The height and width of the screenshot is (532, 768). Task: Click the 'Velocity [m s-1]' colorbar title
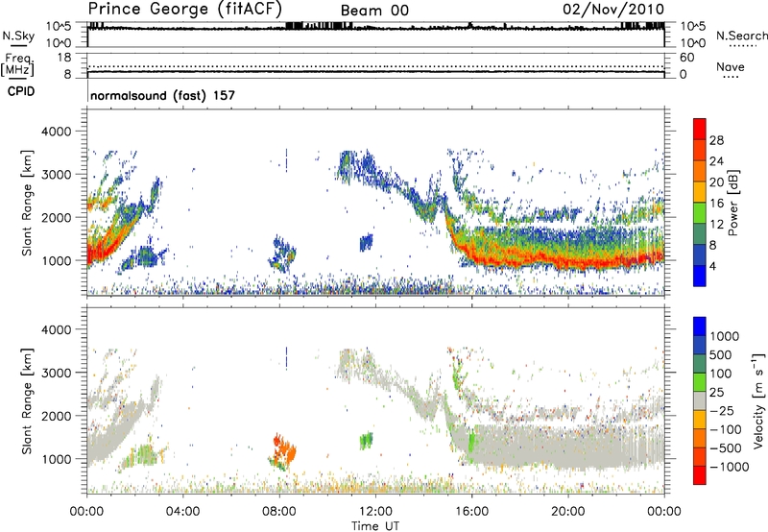click(x=758, y=400)
